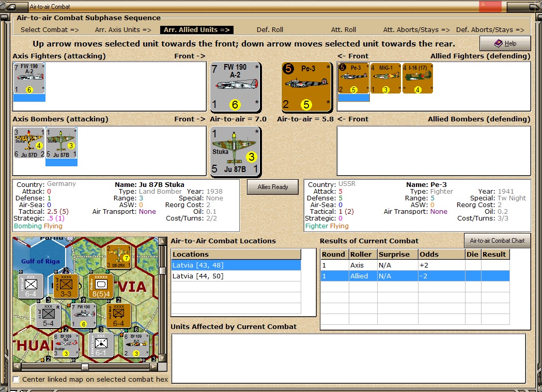
Task: Click the Att. Roll subphase step
Action: point(344,30)
